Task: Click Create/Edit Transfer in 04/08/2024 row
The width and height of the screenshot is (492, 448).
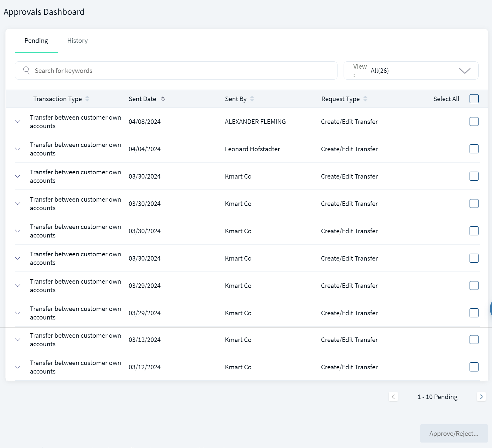Action: (349, 122)
